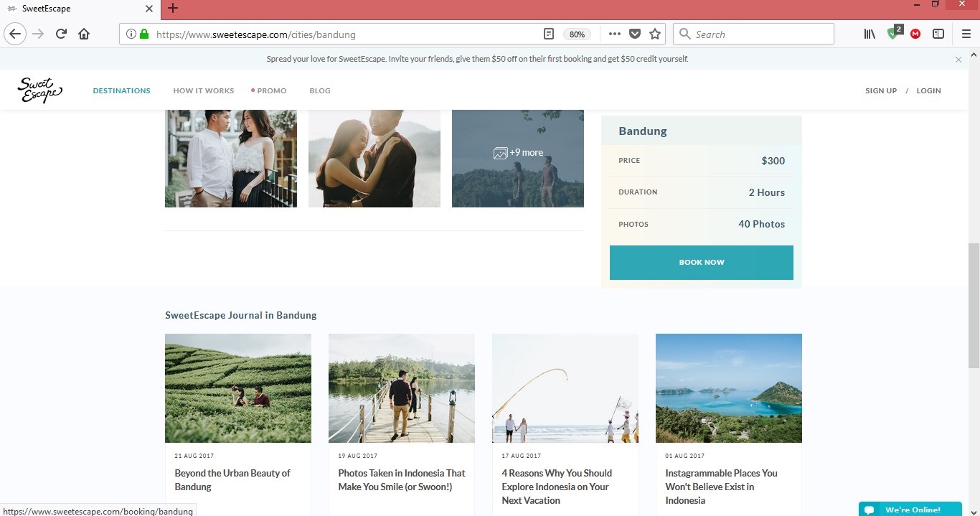The width and height of the screenshot is (980, 516).
Task: Open page actions three-dot menu
Action: pyautogui.click(x=615, y=34)
